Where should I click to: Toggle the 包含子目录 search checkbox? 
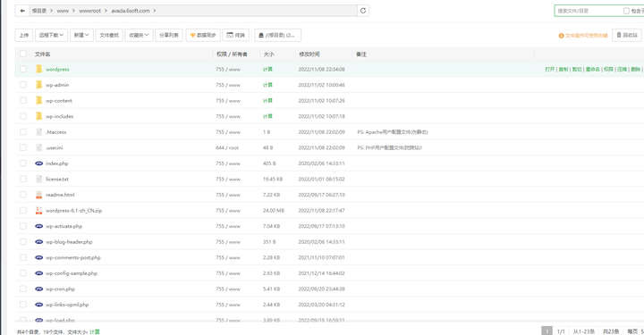[626, 11]
